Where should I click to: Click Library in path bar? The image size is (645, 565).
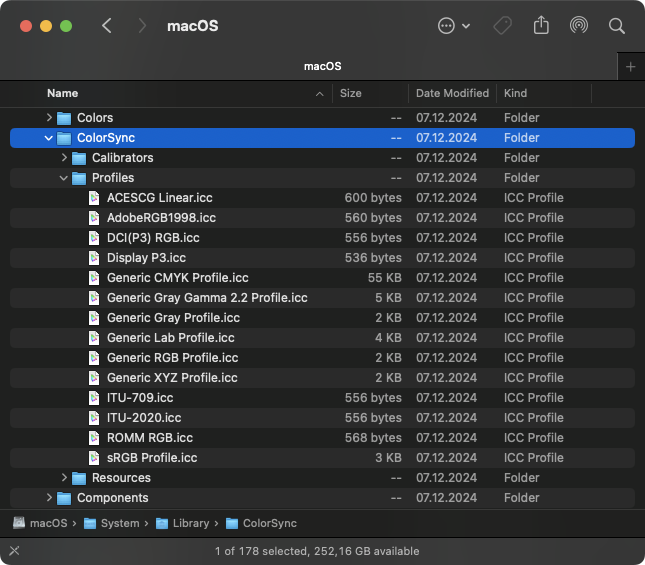click(183, 523)
